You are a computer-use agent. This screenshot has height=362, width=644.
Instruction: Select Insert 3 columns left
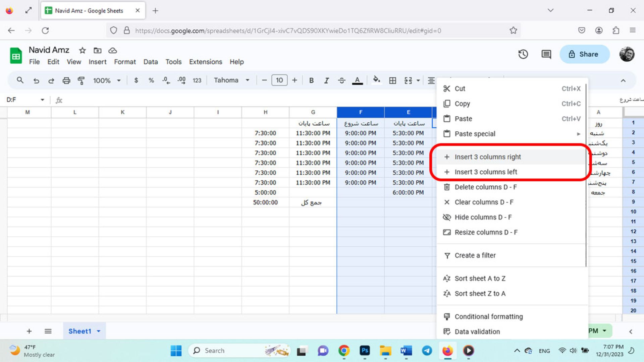click(x=486, y=172)
